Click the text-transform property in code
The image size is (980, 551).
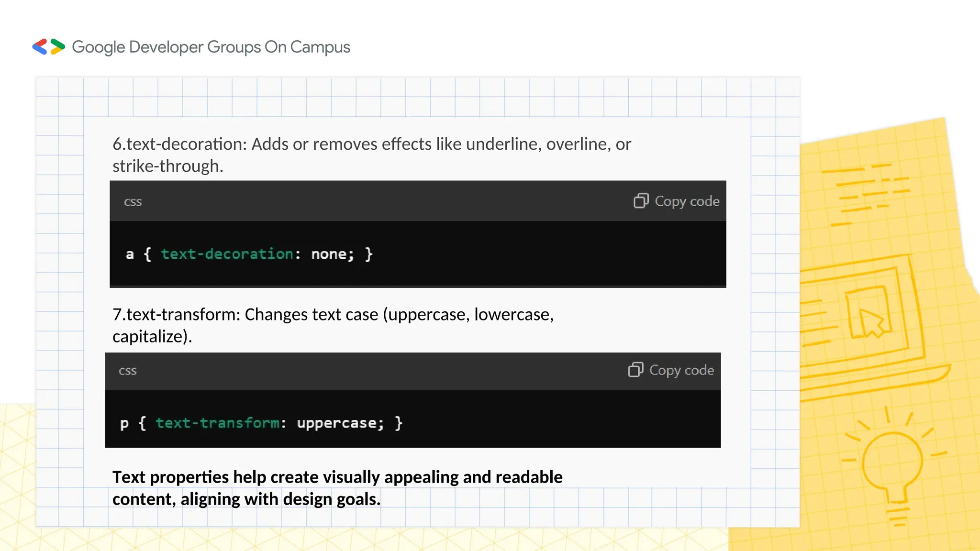click(x=217, y=423)
